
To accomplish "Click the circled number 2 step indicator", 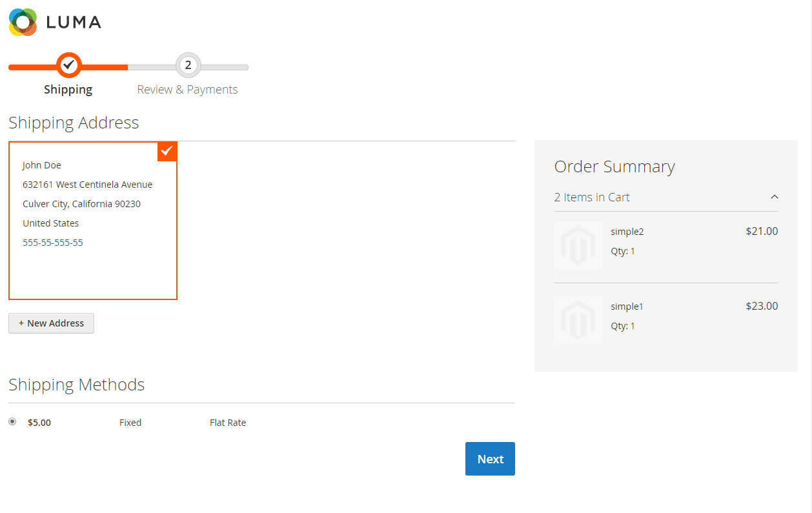I will 187,65.
